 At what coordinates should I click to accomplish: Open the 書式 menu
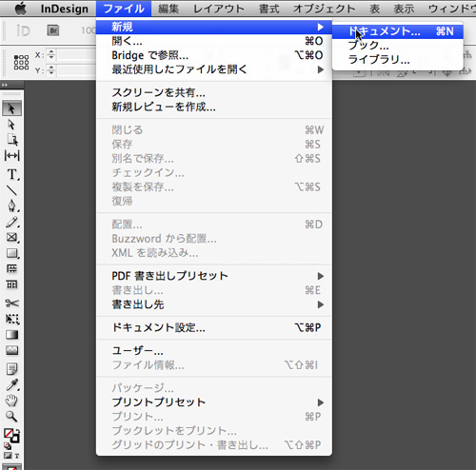[268, 9]
